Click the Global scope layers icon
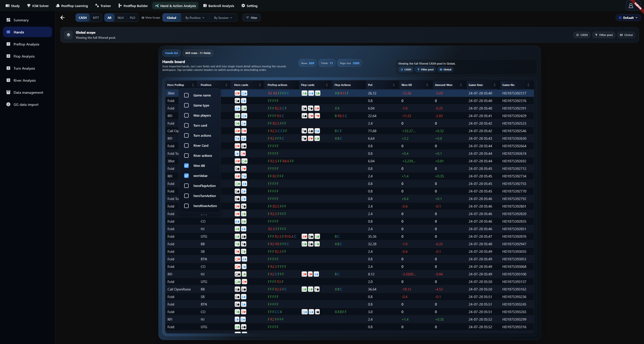Image resolution: width=644 pixels, height=344 pixels. pyautogui.click(x=68, y=35)
